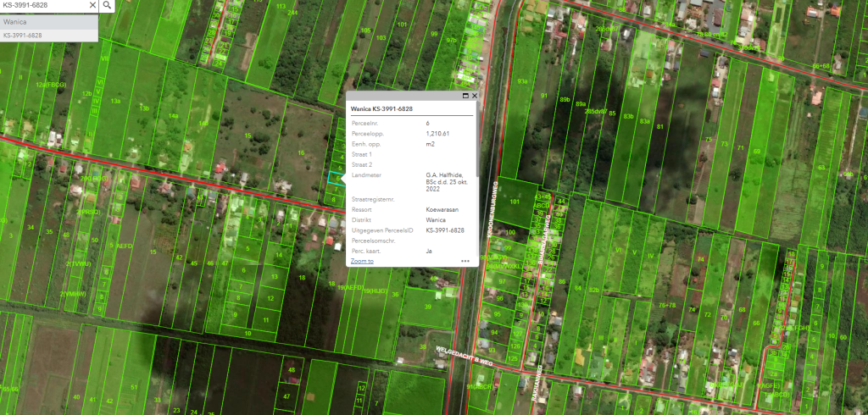Close the Wanica KS-3991-6828 popup
Screen dimensions: 868x415
coord(475,97)
